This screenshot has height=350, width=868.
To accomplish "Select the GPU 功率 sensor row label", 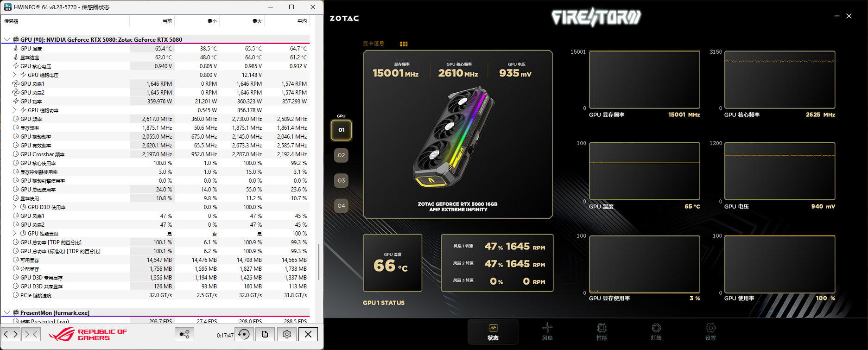I will 31,102.
